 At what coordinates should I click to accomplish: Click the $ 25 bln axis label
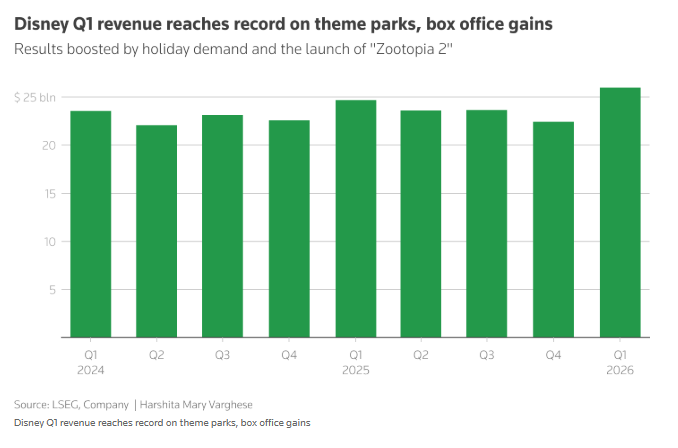[x=35, y=97]
